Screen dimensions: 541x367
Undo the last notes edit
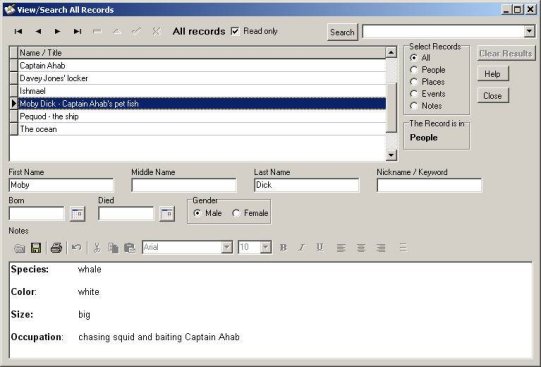coord(76,248)
